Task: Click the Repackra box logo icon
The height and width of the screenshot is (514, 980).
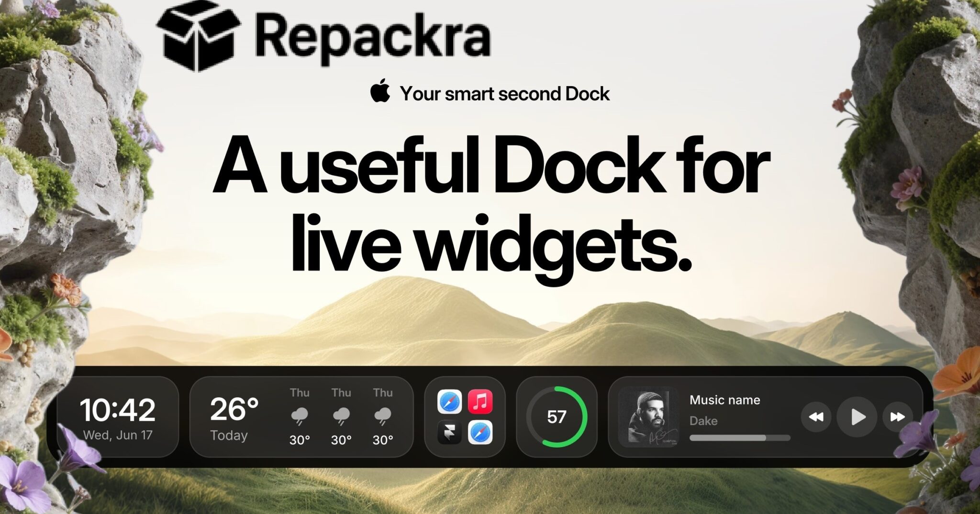Action: pos(199,36)
